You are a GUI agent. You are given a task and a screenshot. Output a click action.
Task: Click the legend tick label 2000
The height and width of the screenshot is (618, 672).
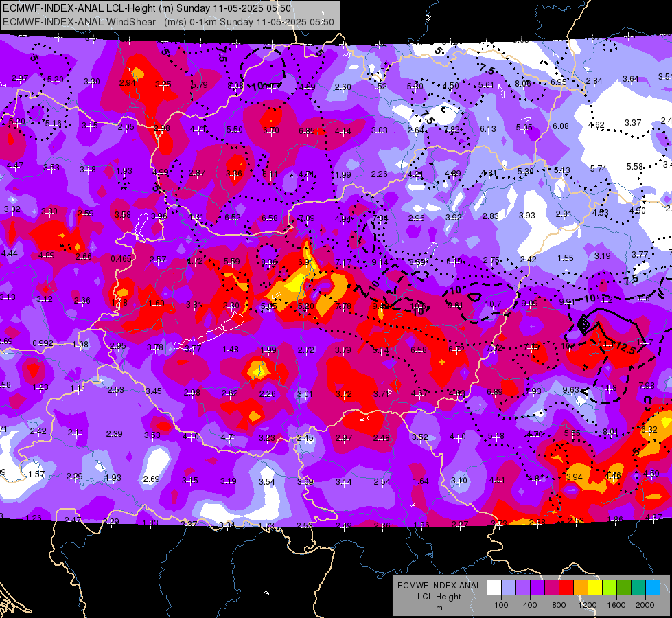coord(645,605)
